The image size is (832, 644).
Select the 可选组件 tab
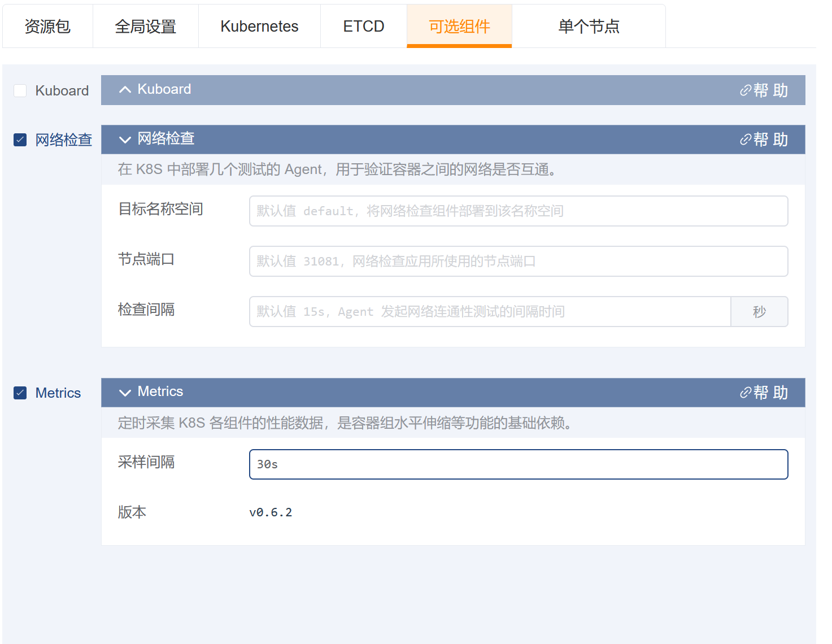pos(459,27)
